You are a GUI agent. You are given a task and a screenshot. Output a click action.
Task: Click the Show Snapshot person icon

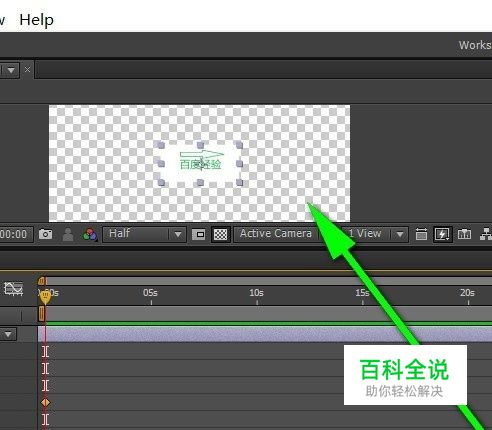coord(68,234)
